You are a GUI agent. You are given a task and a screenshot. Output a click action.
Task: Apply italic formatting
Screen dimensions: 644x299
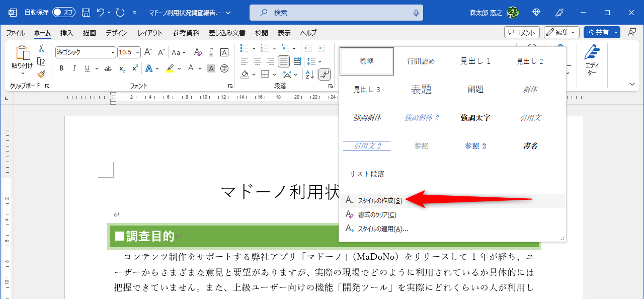pos(74,68)
